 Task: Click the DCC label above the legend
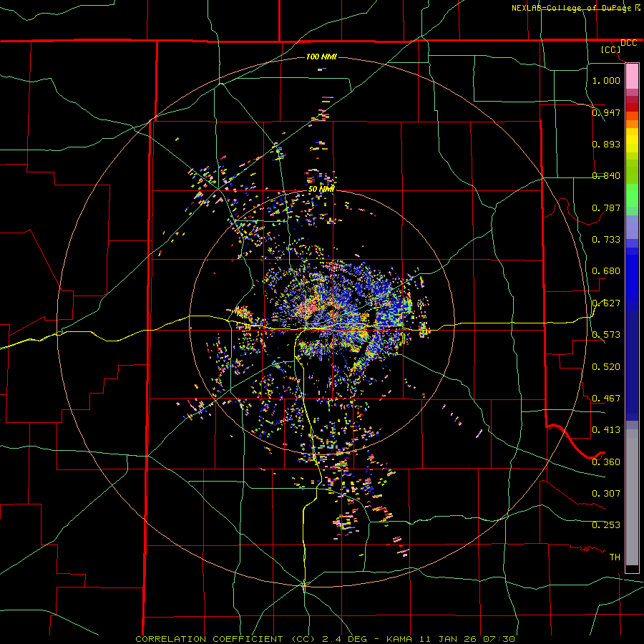point(628,43)
